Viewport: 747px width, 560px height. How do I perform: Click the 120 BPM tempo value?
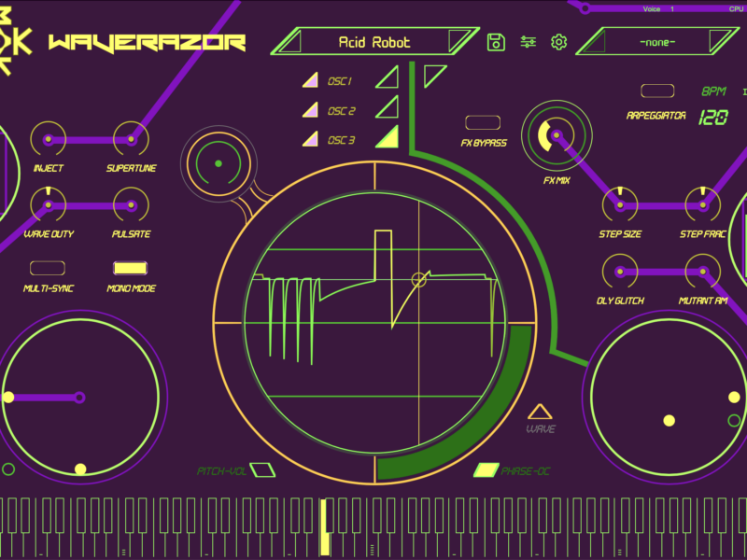click(x=713, y=118)
